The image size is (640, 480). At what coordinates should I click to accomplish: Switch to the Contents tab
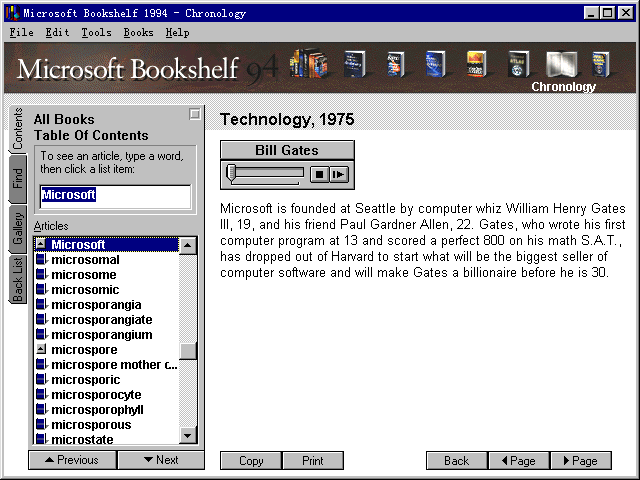(x=18, y=129)
